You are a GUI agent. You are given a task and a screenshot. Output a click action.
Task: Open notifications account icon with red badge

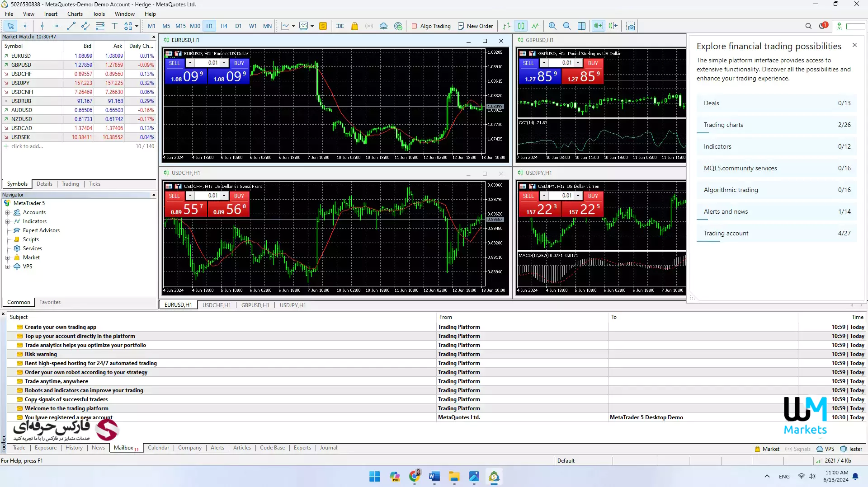[823, 26]
